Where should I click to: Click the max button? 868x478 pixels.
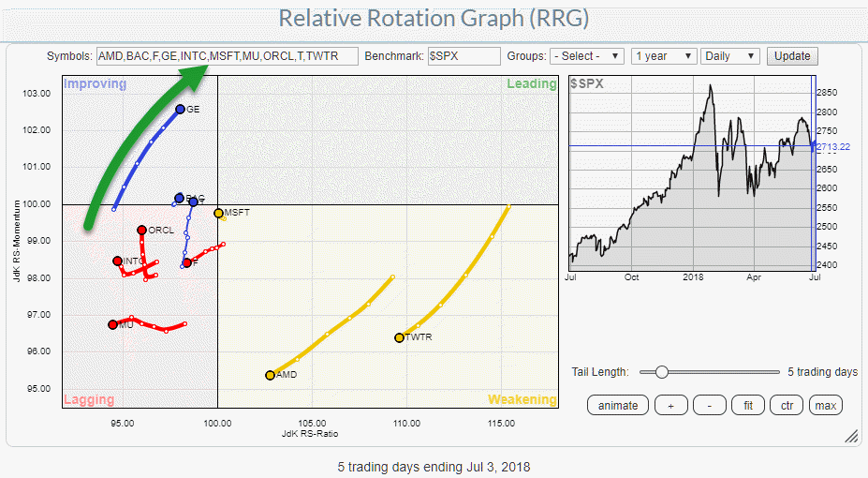pos(825,406)
